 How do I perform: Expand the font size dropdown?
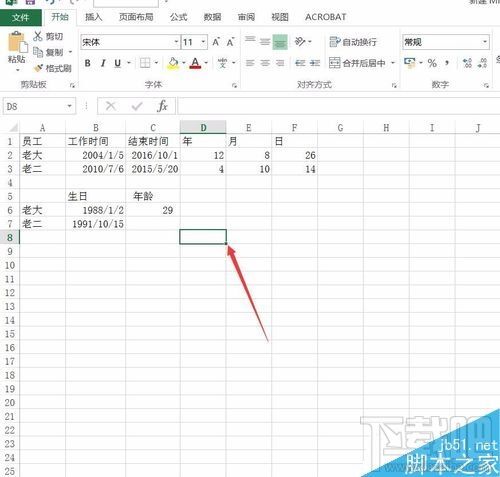(x=203, y=42)
